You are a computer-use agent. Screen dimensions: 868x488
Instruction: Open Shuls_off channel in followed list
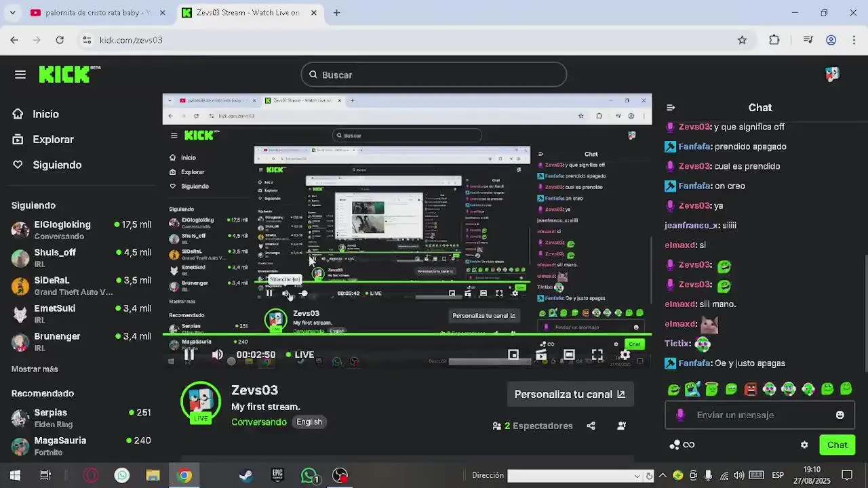click(81, 258)
